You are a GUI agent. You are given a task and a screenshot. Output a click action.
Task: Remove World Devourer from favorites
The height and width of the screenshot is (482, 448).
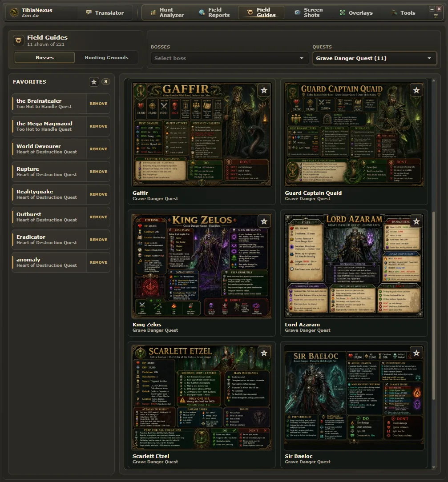pos(98,149)
